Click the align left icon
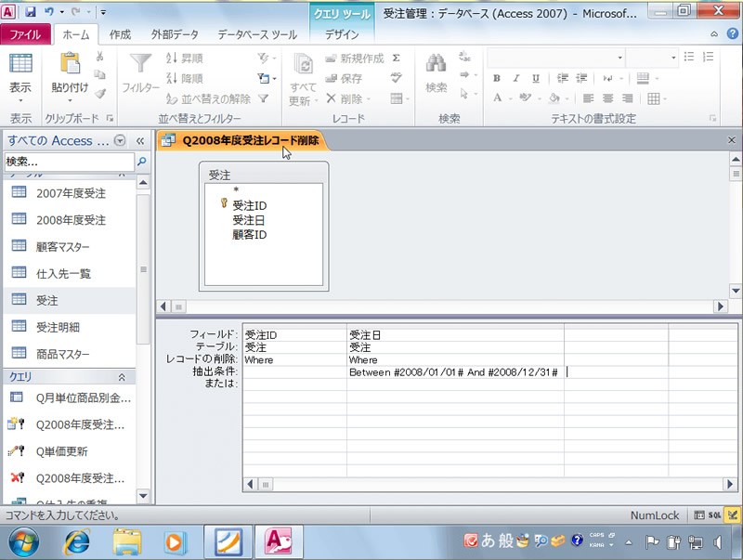Viewport: 743px width, 560px height. [588, 98]
